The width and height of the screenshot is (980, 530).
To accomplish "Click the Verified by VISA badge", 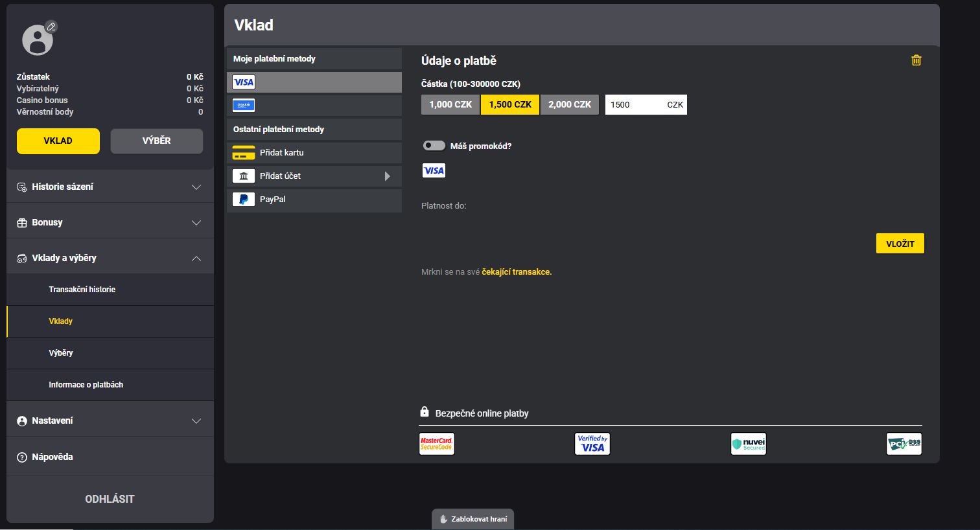I will point(592,444).
